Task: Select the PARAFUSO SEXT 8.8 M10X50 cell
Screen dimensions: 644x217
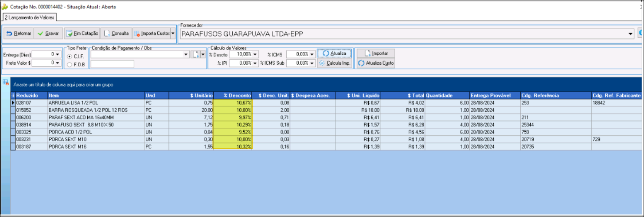Action: tap(96, 125)
